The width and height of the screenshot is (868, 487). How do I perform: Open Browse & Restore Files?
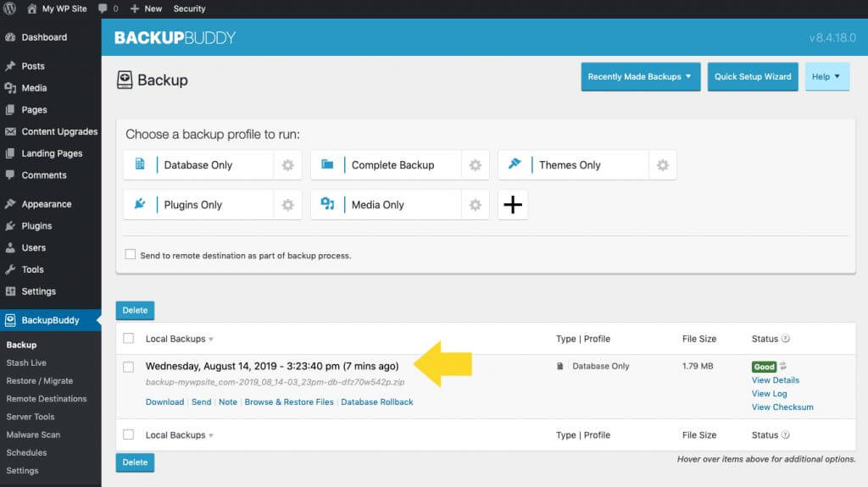tap(289, 401)
